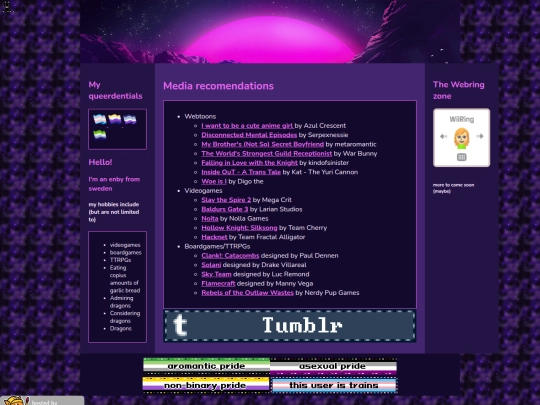This screenshot has width=540, height=405.
Task: Open the Slay the Spire 2 link
Action: [x=226, y=200]
